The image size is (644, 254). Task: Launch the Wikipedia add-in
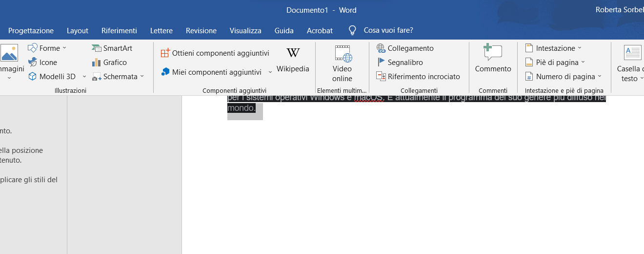tap(293, 60)
